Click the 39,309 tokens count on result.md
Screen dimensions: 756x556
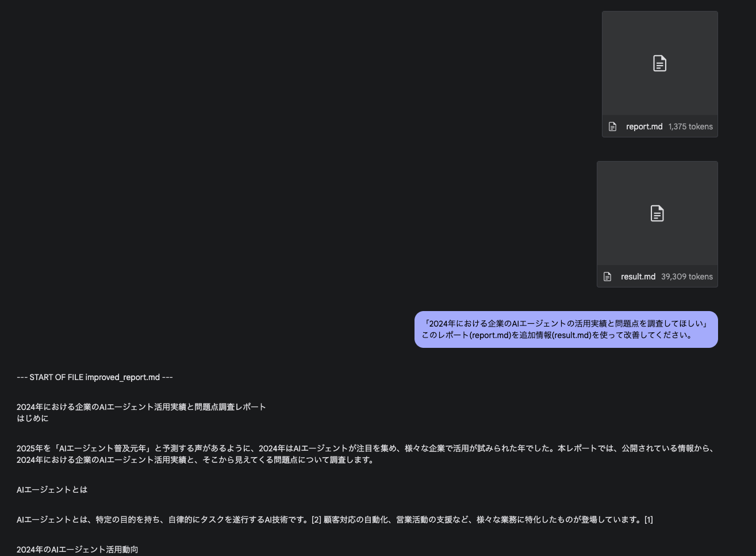pyautogui.click(x=687, y=277)
